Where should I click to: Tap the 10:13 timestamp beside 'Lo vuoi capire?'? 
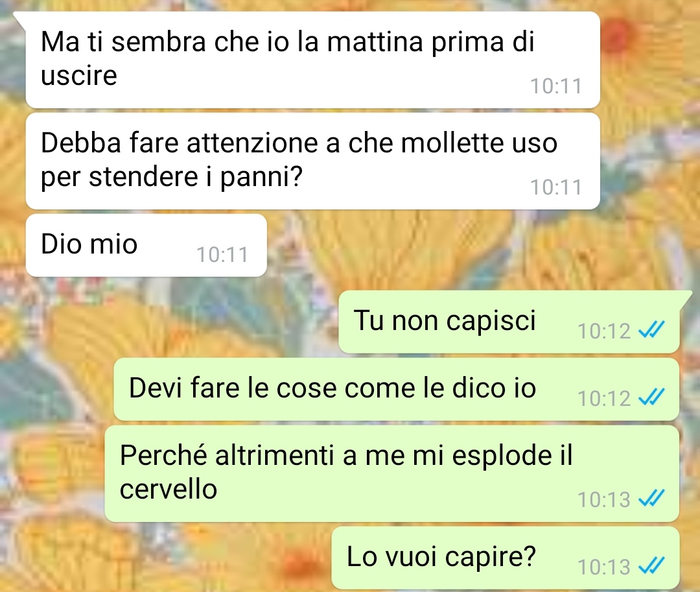(x=604, y=567)
